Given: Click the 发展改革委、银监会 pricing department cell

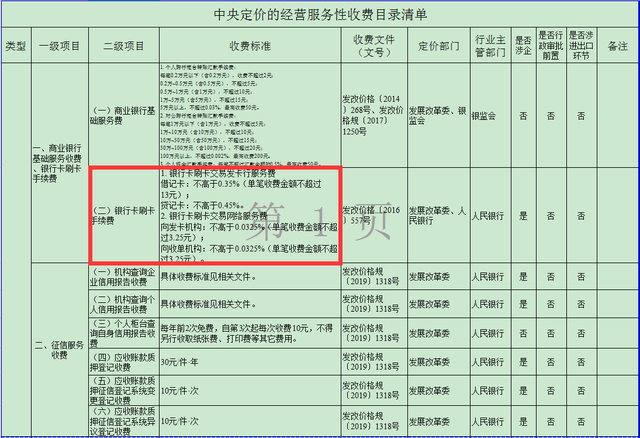Looking at the screenshot, I should click(438, 116).
